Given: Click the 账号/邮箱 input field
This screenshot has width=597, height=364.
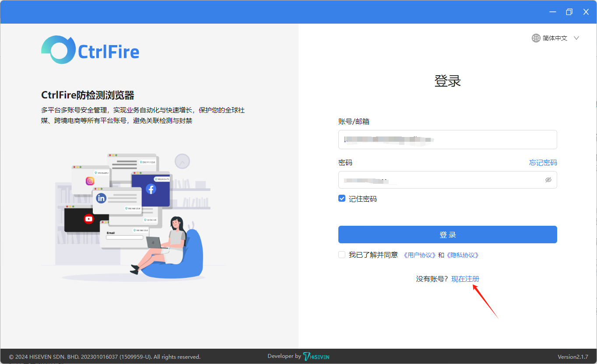Looking at the screenshot, I should 447,140.
